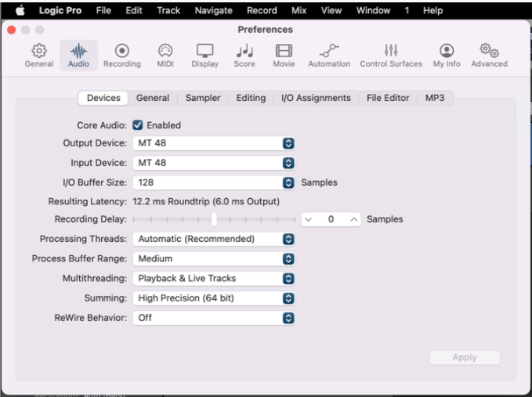Open the Edit menu
This screenshot has height=397, width=532.
pyautogui.click(x=134, y=10)
